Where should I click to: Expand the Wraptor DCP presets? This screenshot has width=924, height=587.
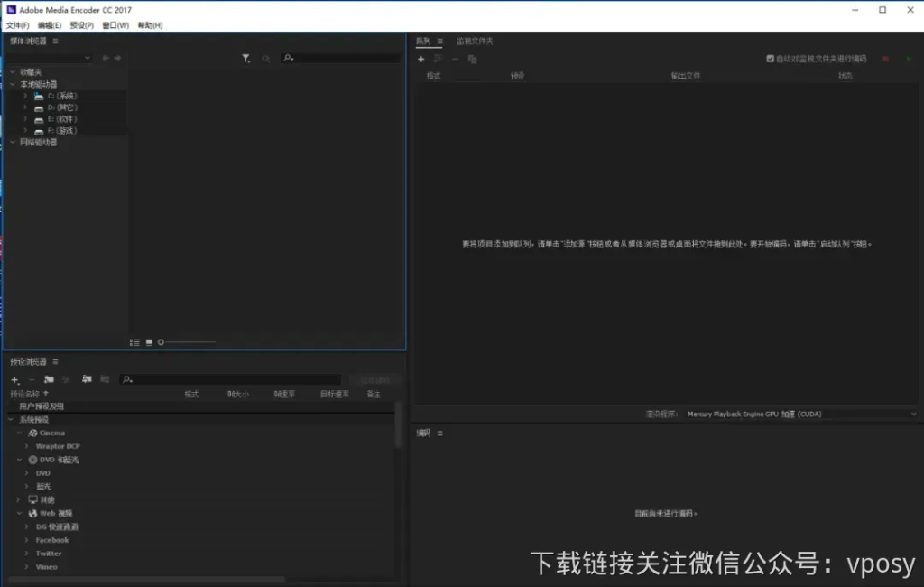(x=26, y=447)
